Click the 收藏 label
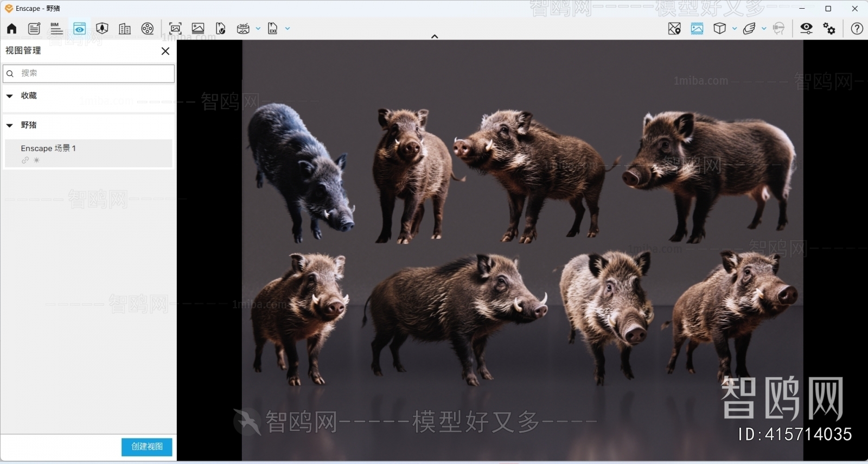 tap(29, 96)
